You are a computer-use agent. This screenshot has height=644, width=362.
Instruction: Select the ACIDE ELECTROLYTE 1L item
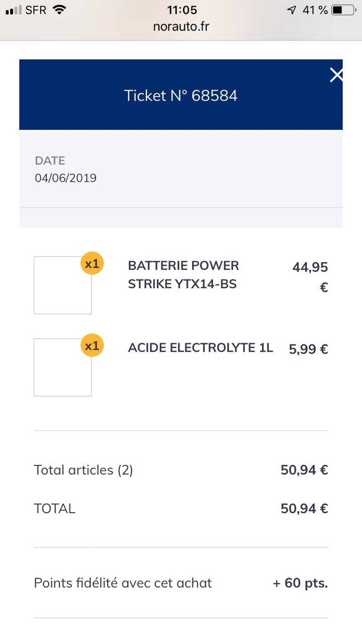(200, 348)
